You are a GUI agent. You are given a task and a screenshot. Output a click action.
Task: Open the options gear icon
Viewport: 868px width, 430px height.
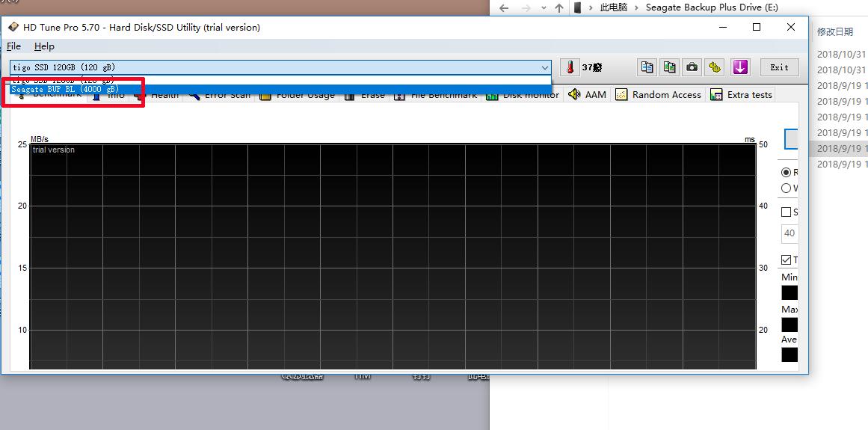tap(715, 67)
